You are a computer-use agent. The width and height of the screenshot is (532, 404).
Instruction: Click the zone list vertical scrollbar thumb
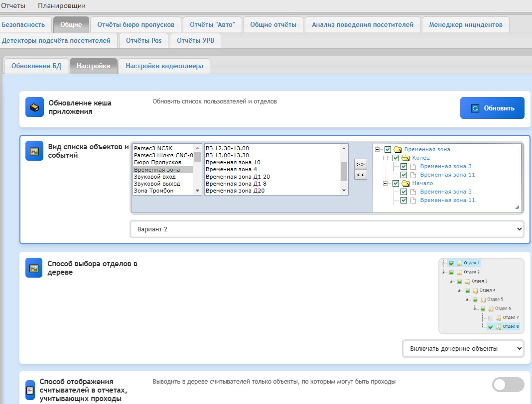[344, 172]
